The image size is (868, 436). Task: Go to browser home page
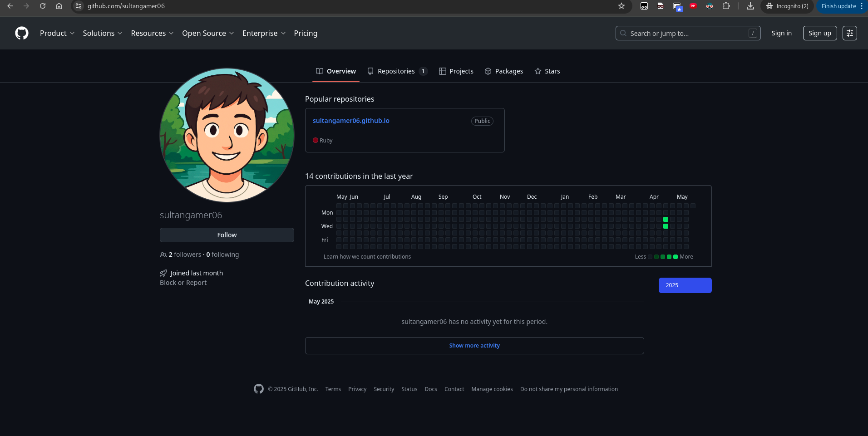point(59,6)
